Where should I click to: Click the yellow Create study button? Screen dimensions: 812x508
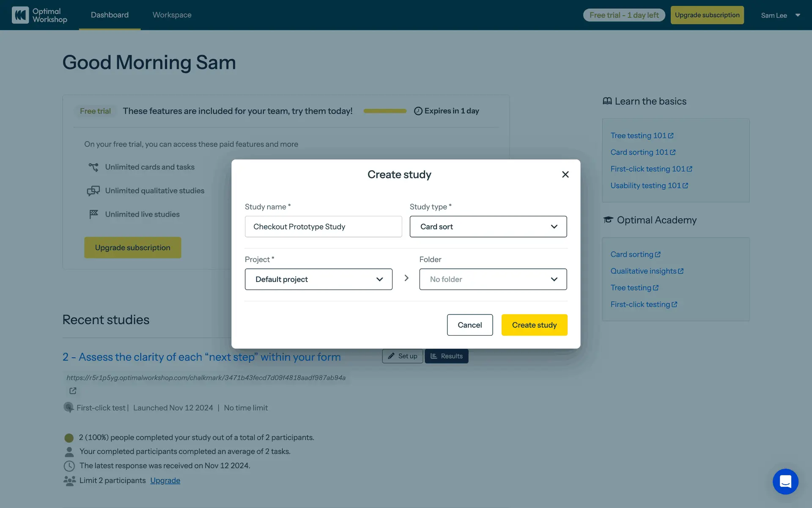pyautogui.click(x=534, y=325)
